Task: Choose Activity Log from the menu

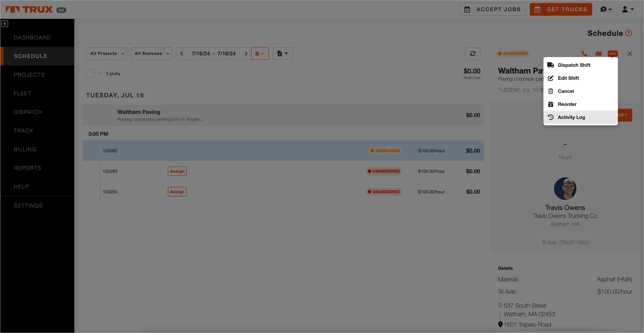Action: tap(581, 117)
